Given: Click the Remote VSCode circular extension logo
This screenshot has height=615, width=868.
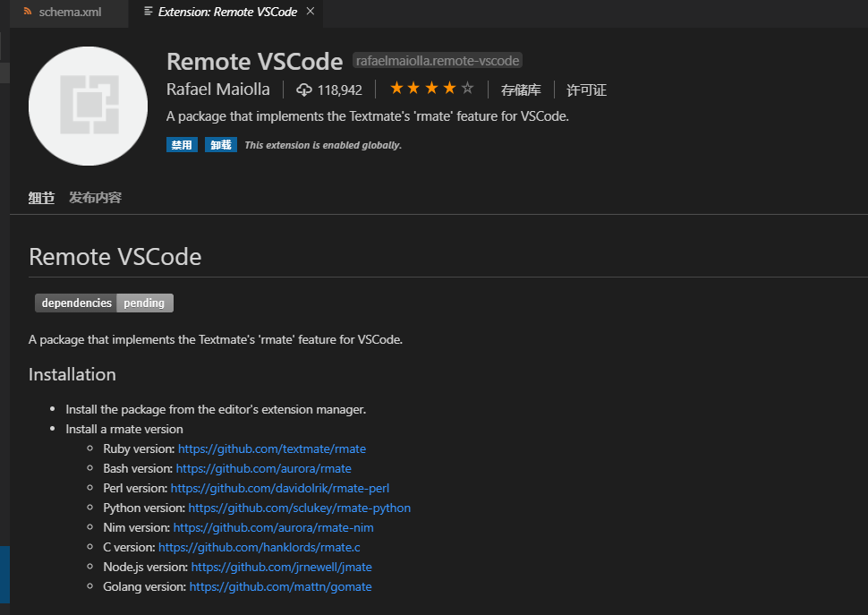Looking at the screenshot, I should pyautogui.click(x=87, y=105).
